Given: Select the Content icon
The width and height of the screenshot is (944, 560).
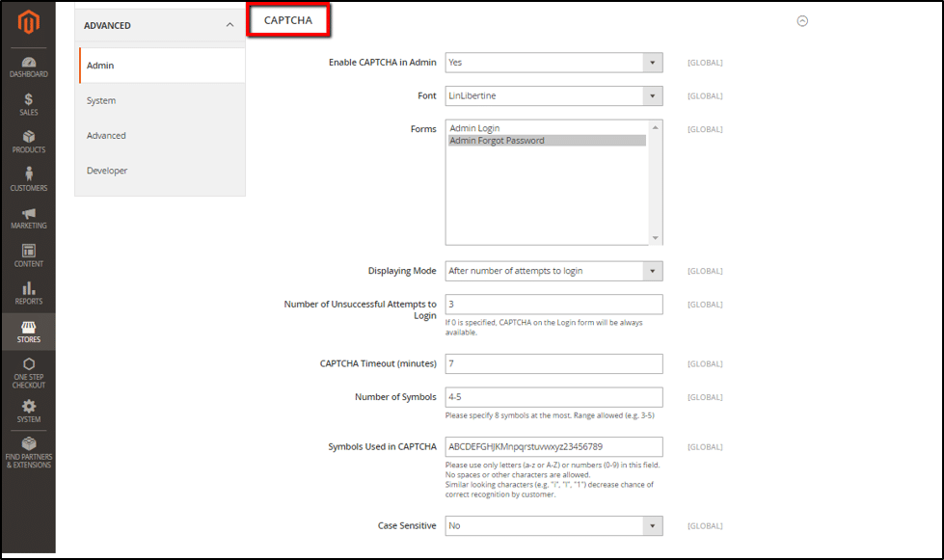Looking at the screenshot, I should (x=28, y=254).
